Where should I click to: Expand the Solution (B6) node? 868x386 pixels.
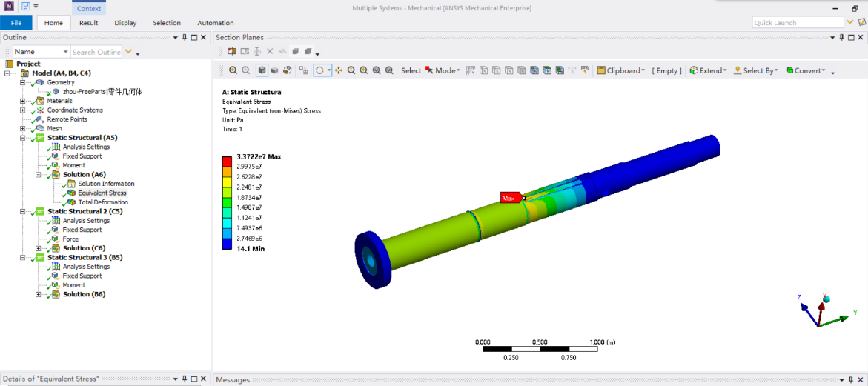click(x=39, y=294)
